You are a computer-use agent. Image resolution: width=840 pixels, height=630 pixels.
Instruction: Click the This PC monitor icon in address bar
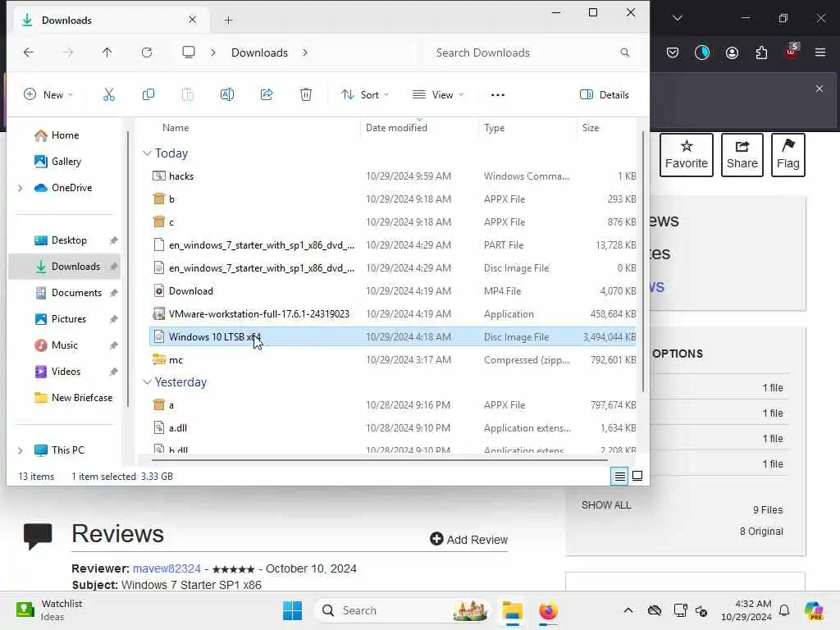point(189,52)
